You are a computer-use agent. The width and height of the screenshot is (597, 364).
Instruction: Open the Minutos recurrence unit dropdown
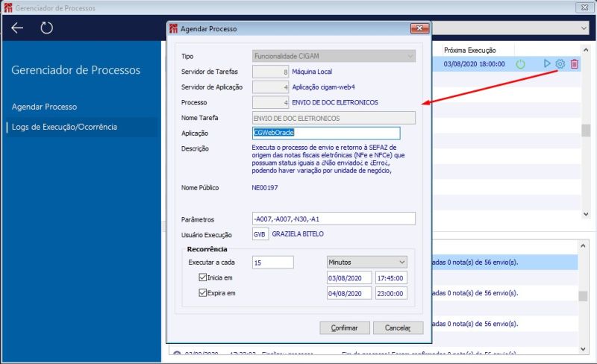[x=366, y=262]
